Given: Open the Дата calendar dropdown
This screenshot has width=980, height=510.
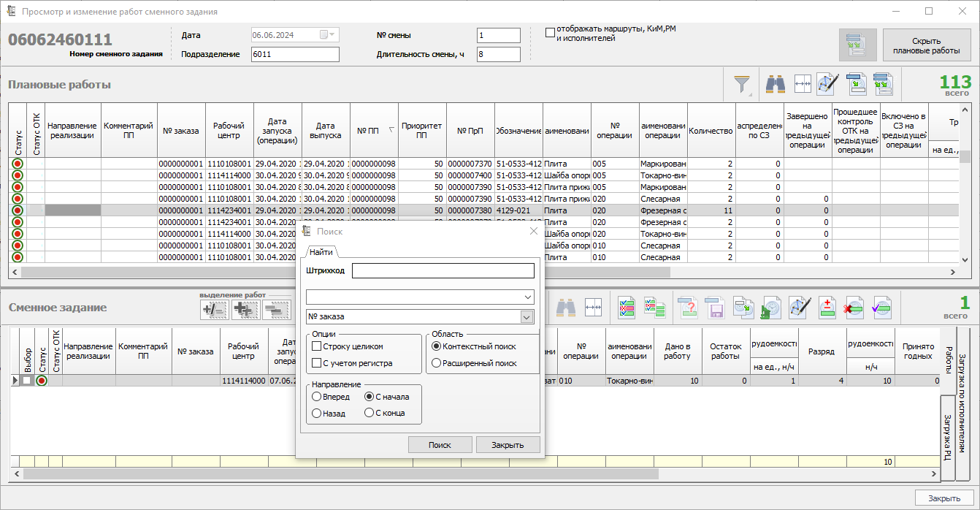Looking at the screenshot, I should (332, 35).
